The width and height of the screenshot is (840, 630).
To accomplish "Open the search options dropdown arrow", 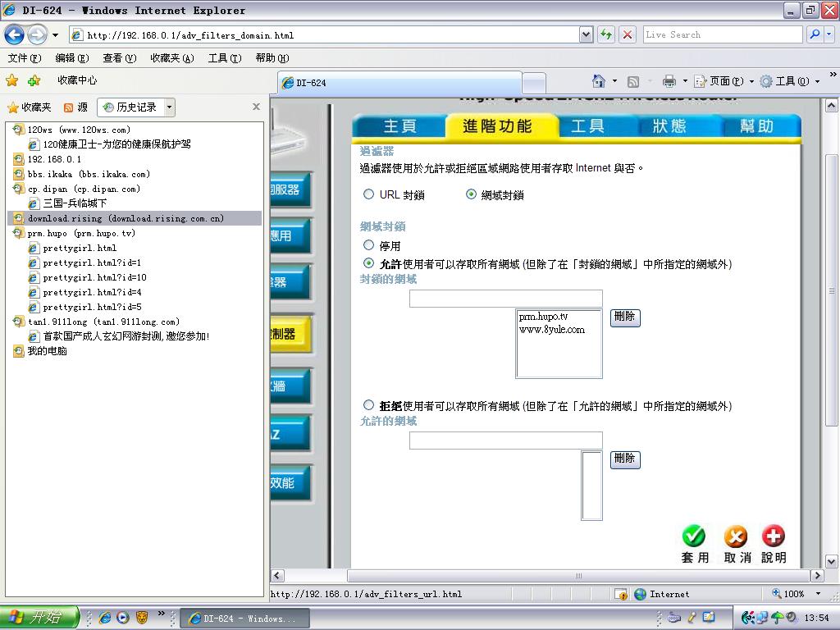I will pos(829,34).
